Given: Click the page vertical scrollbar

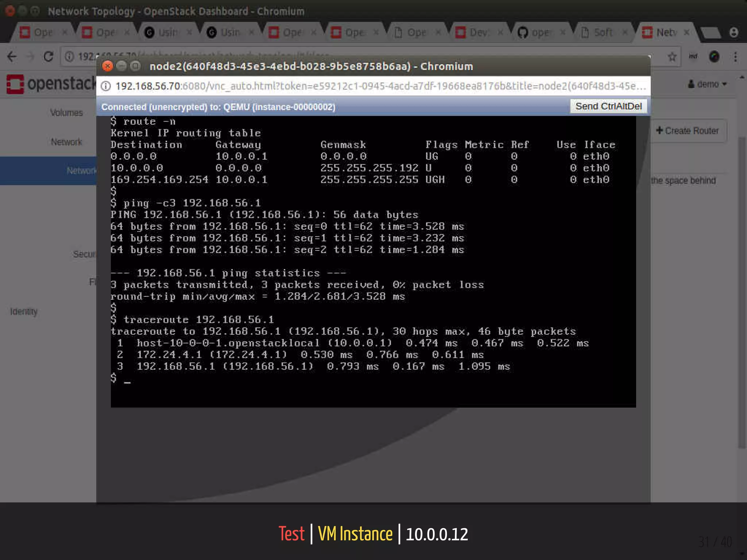Looking at the screenshot, I should [x=741, y=292].
